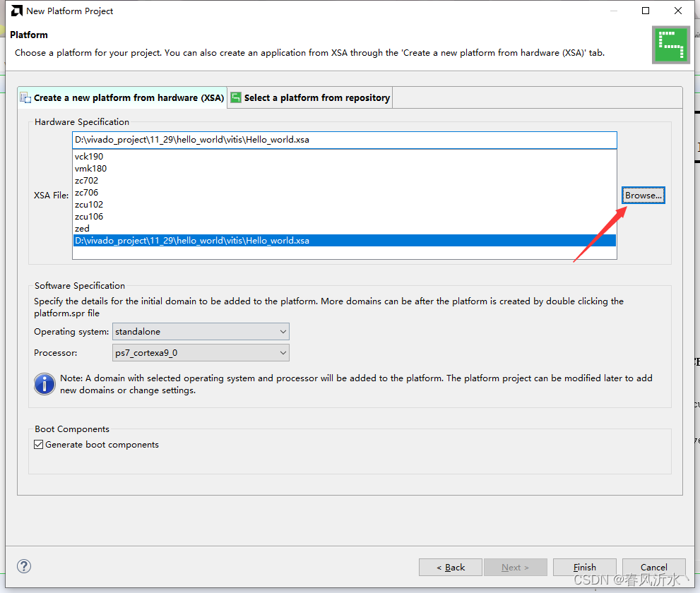Open the Operating system dropdown

tap(201, 332)
